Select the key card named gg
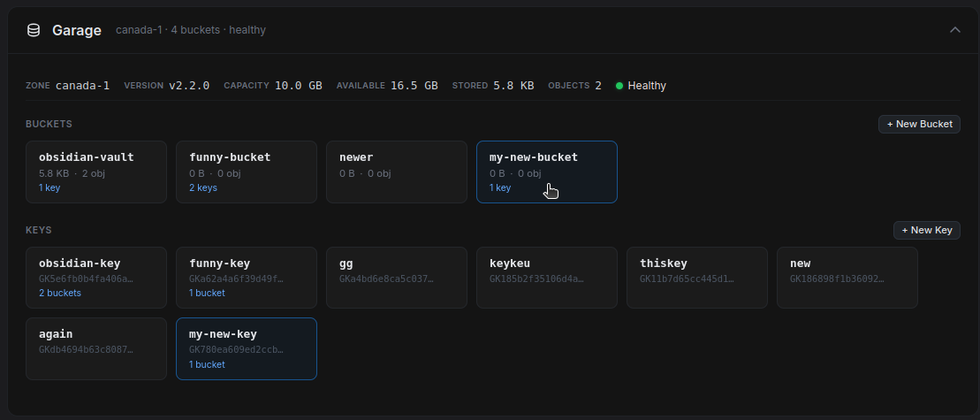The image size is (980, 420). click(x=396, y=278)
